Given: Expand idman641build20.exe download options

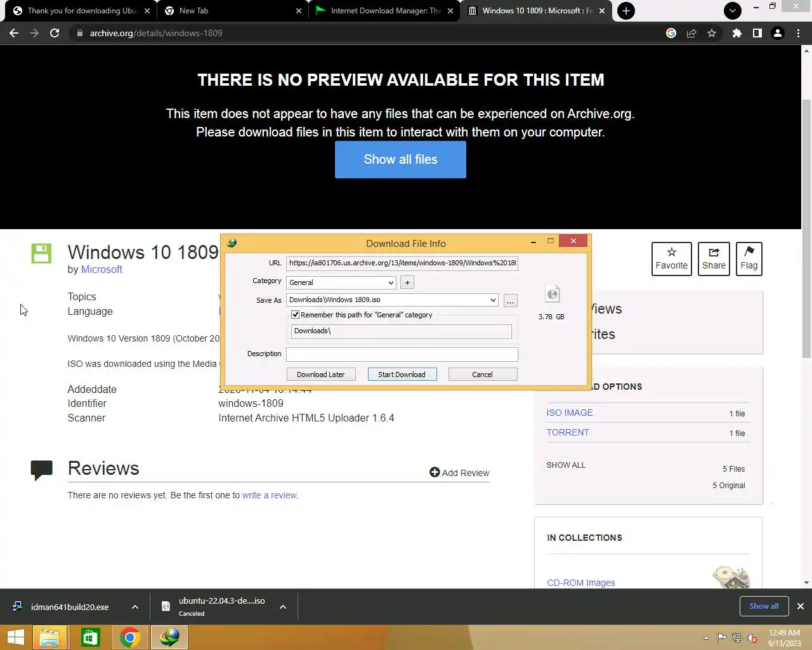Looking at the screenshot, I should [135, 607].
